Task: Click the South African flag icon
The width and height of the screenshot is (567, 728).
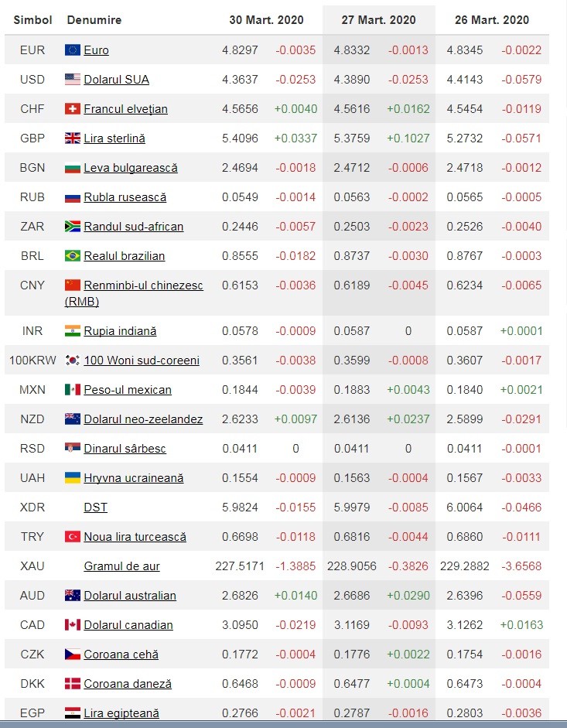Action: click(73, 227)
